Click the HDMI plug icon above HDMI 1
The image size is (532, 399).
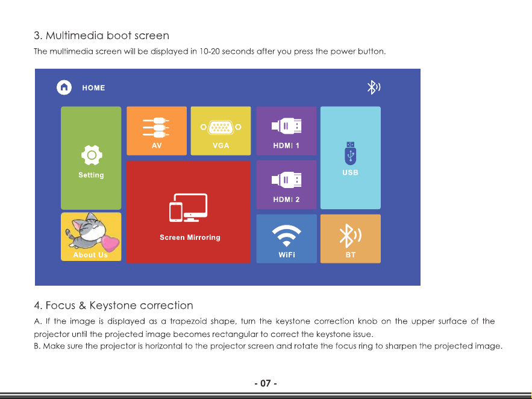[x=286, y=126]
